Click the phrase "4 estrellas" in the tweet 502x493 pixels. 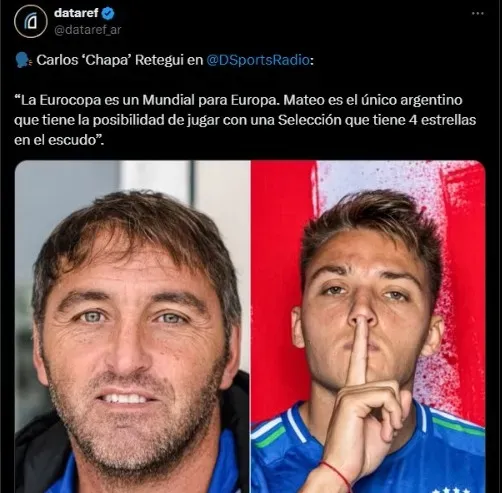pyautogui.click(x=442, y=120)
